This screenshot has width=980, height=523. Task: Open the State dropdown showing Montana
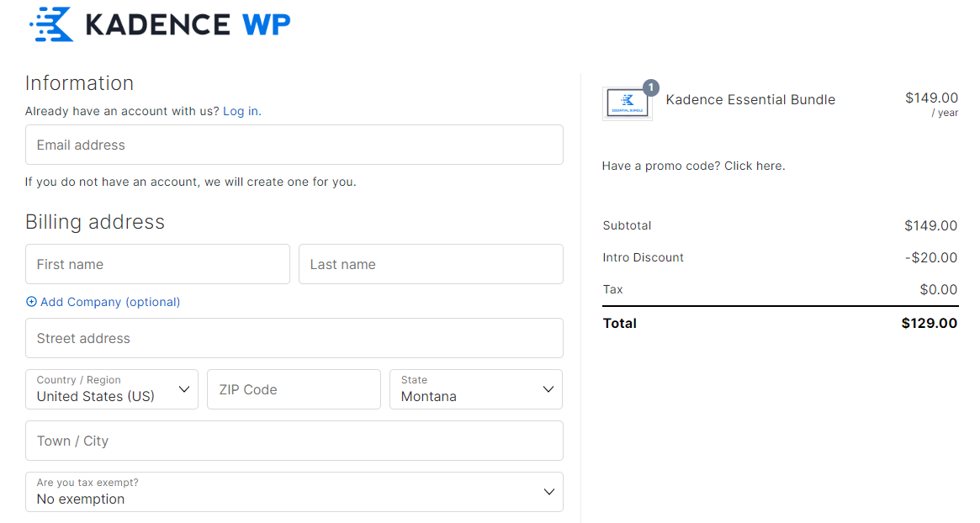476,389
